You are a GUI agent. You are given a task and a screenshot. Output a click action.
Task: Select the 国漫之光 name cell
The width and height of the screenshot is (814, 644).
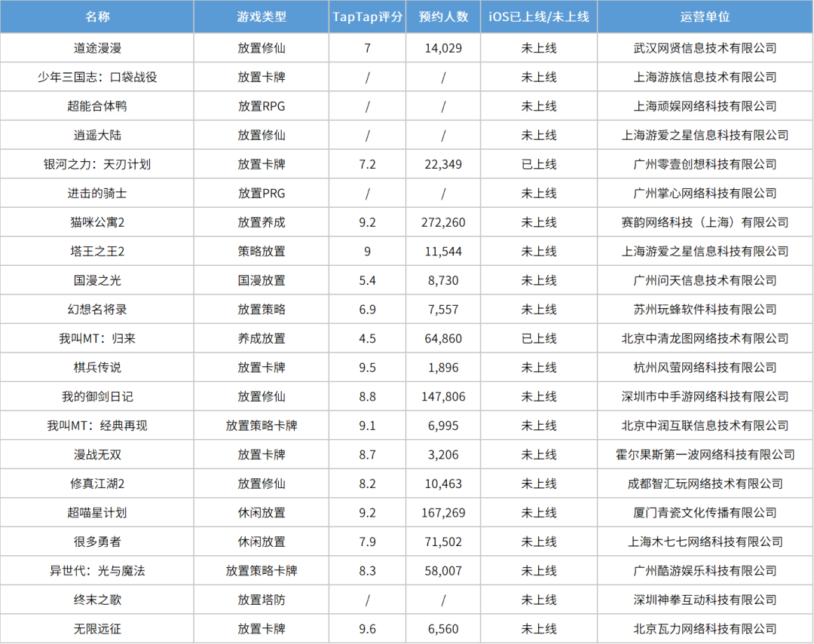pos(97,280)
